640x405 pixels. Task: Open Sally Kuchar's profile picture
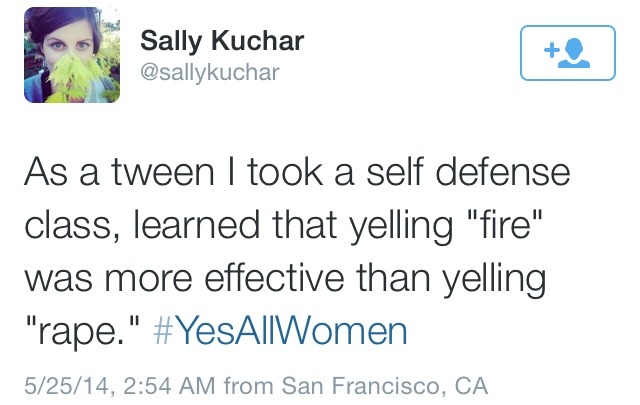(72, 55)
